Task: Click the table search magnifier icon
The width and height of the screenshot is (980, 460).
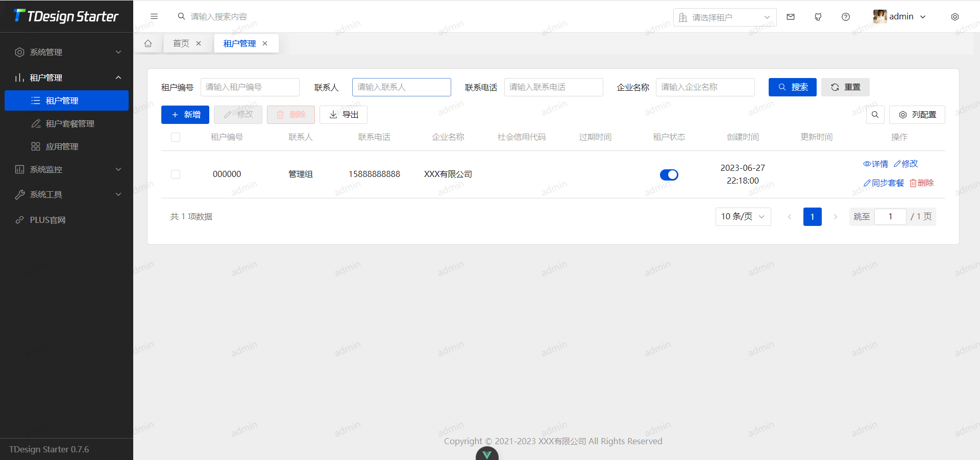Action: 875,115
